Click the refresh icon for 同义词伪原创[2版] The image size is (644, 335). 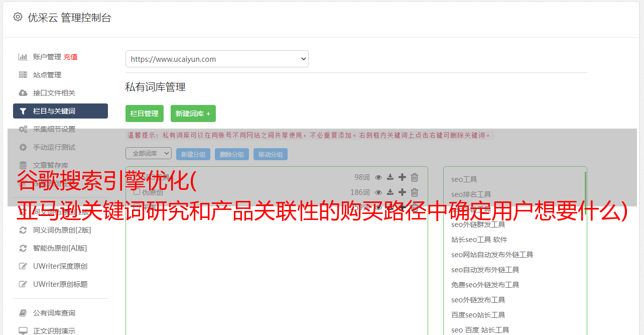[x=23, y=230]
